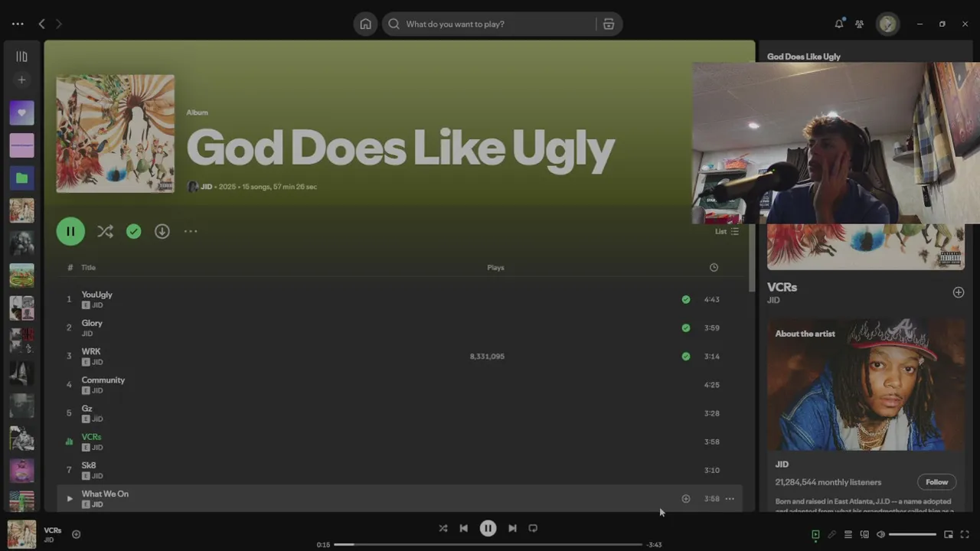Select the WRK track
The height and width of the screenshot is (551, 980).
point(398,356)
